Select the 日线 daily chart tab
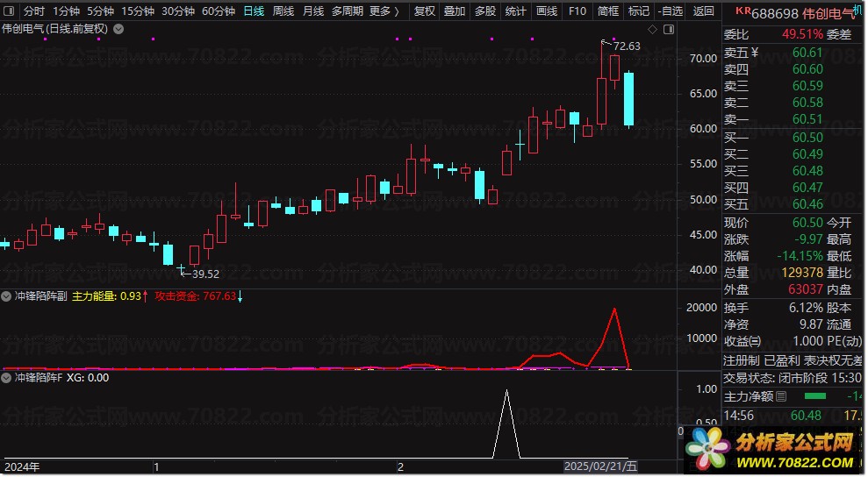This screenshot has height=477, width=868. click(x=255, y=11)
